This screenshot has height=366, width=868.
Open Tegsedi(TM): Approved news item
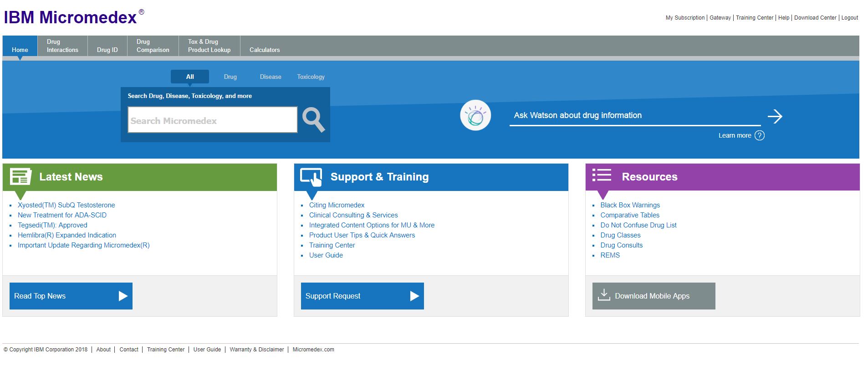click(52, 225)
